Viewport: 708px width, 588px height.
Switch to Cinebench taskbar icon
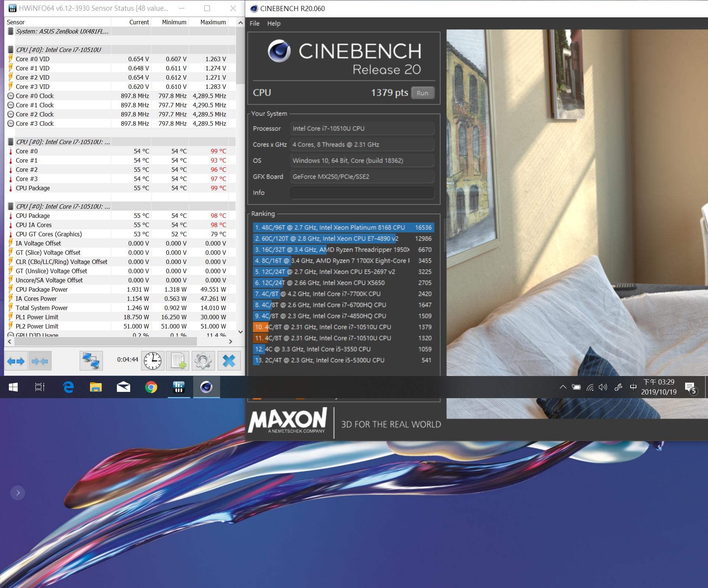(x=206, y=387)
